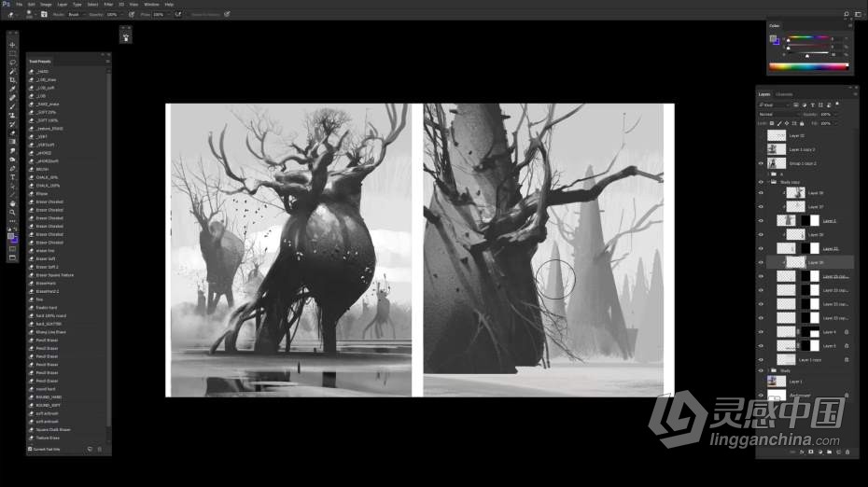Screen dimensions: 868x487
Task: Select the Hand tool
Action: [13, 203]
